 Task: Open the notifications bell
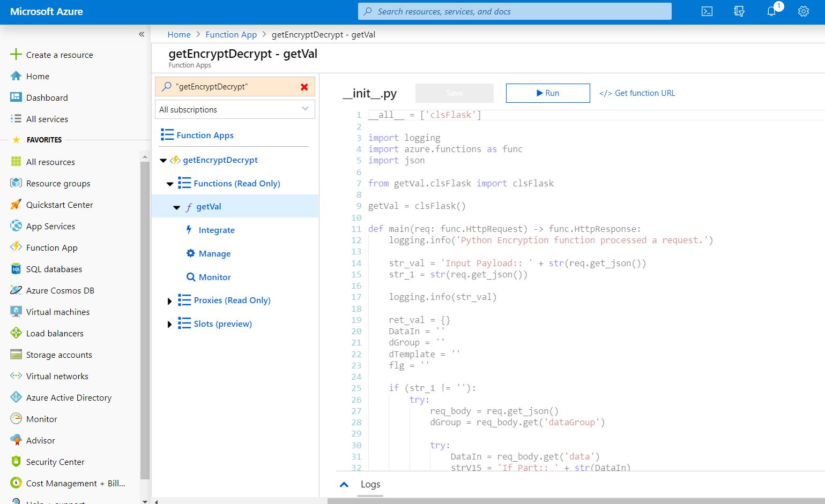(771, 11)
